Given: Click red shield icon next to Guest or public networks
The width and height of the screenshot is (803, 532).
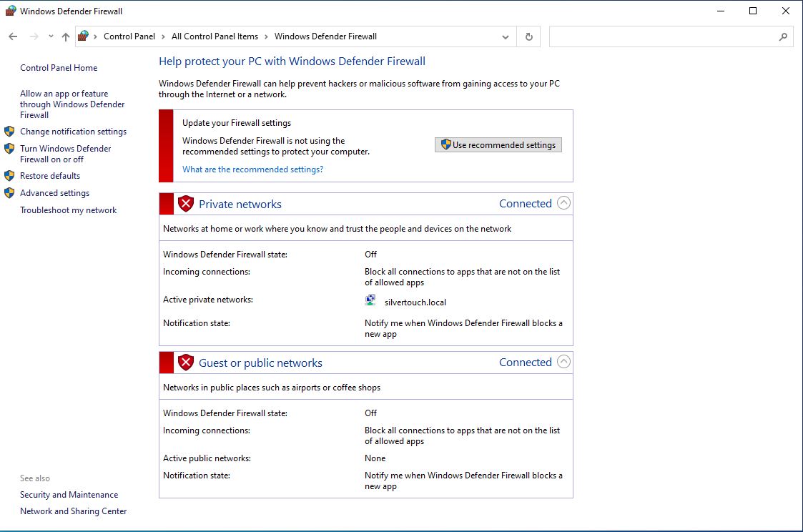Looking at the screenshot, I should coord(186,363).
